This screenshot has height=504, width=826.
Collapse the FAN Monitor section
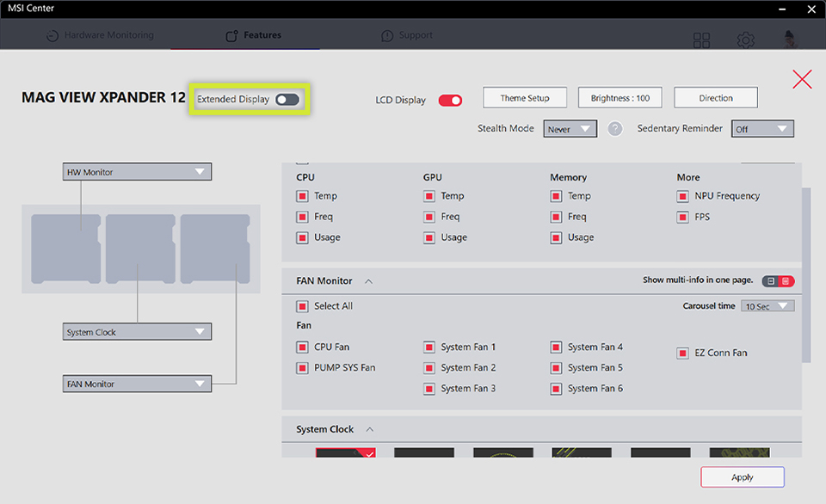click(369, 281)
